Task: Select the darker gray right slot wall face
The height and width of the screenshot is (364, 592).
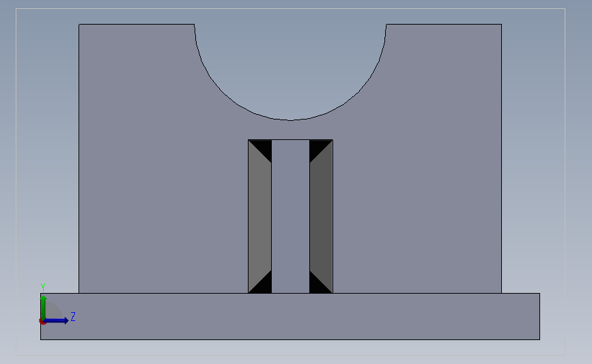Action: pos(321,216)
